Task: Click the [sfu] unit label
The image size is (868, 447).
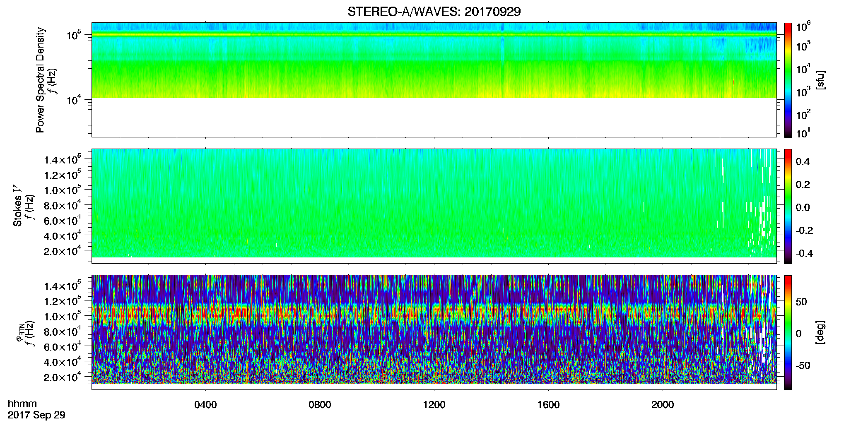Action: pos(820,80)
